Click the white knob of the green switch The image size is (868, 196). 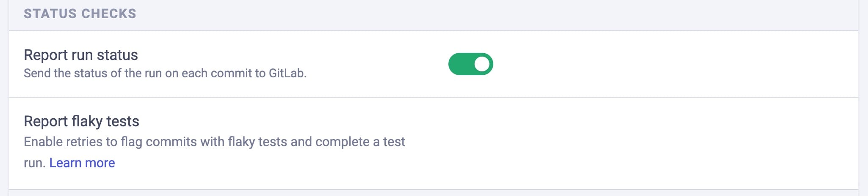pyautogui.click(x=481, y=64)
